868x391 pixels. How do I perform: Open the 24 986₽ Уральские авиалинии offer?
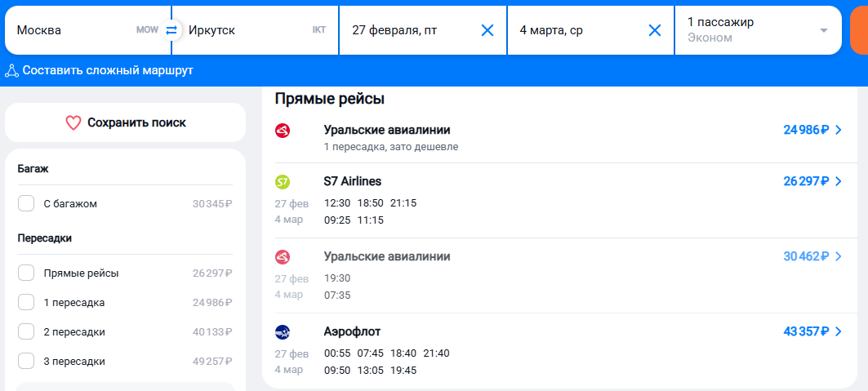point(566,137)
